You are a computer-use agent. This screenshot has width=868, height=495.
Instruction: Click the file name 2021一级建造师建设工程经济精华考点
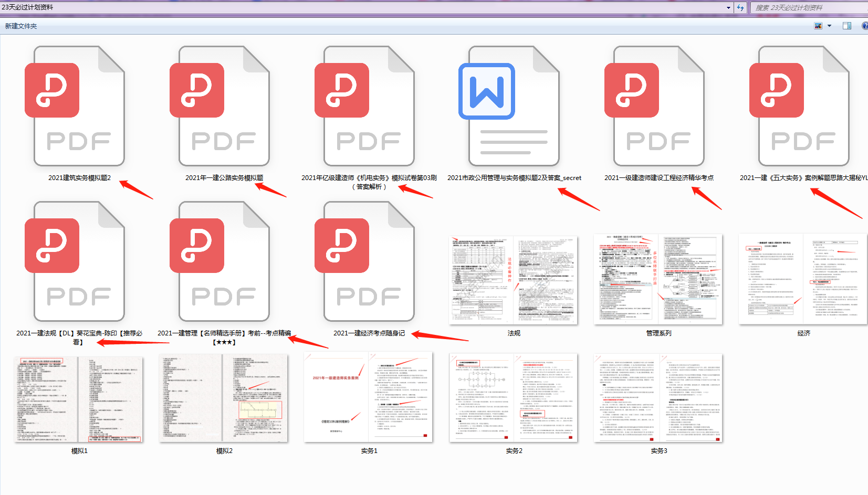point(659,178)
